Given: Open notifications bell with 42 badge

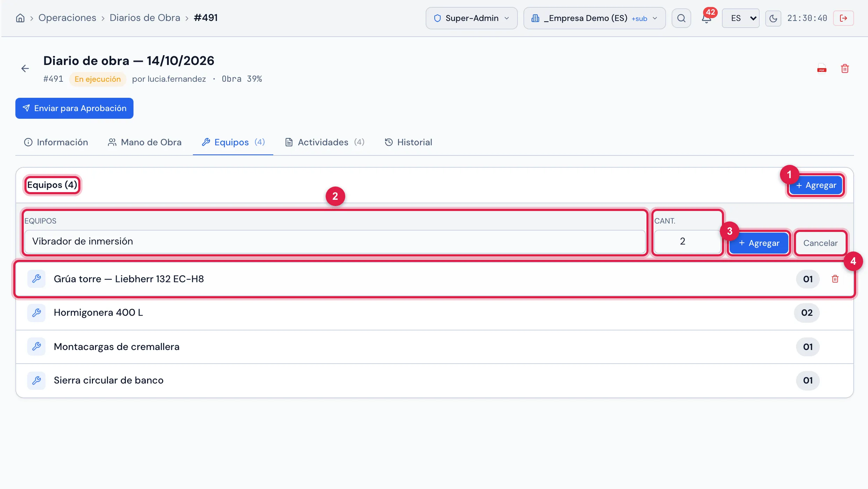Looking at the screenshot, I should click(x=707, y=18).
